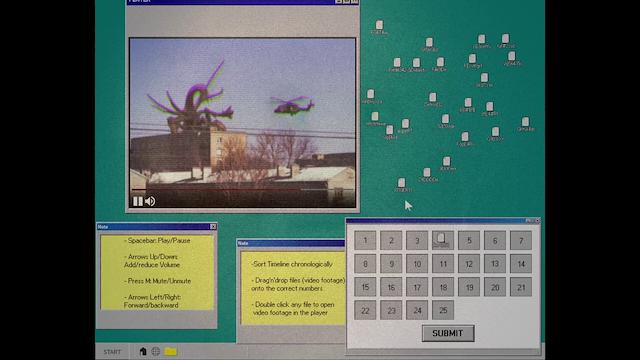
Task: Click the 'Add/reduce Volume' note line
Action: (x=152, y=264)
